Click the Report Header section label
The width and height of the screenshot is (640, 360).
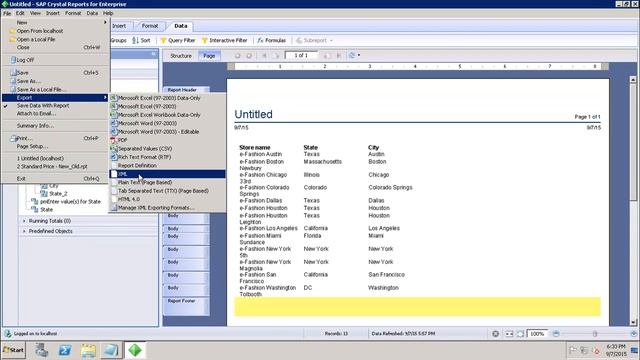click(182, 90)
